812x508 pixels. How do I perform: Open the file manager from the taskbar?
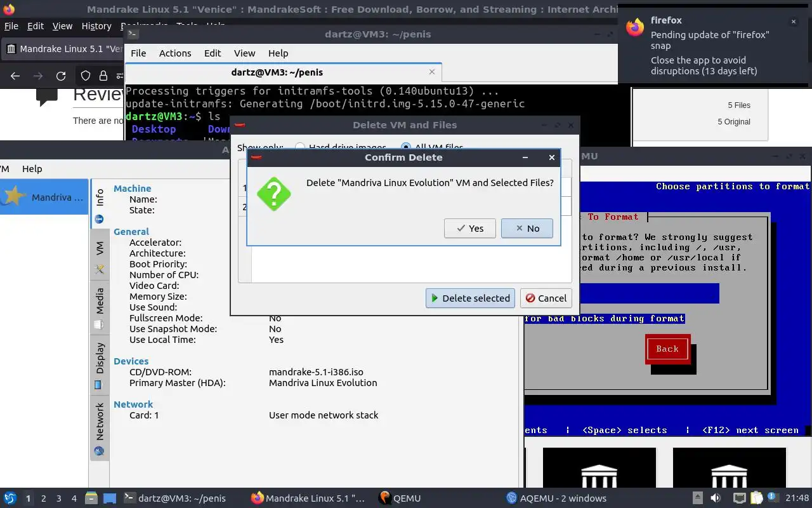[91, 498]
